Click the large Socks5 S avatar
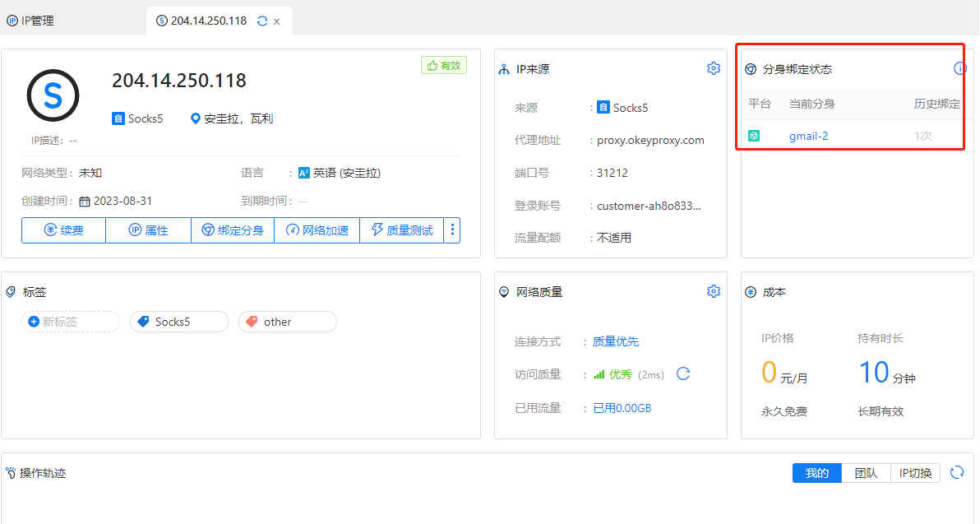Screen dimensions: 980x524 click(x=53, y=96)
